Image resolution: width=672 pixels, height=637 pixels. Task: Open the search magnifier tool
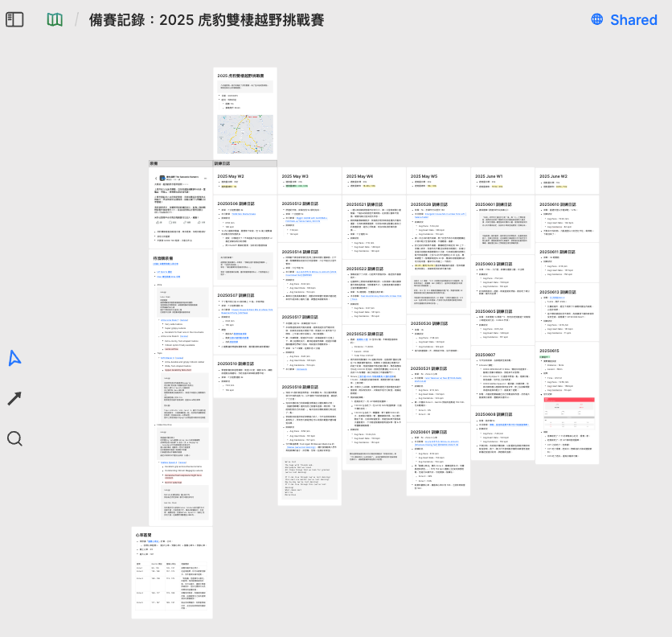click(14, 438)
